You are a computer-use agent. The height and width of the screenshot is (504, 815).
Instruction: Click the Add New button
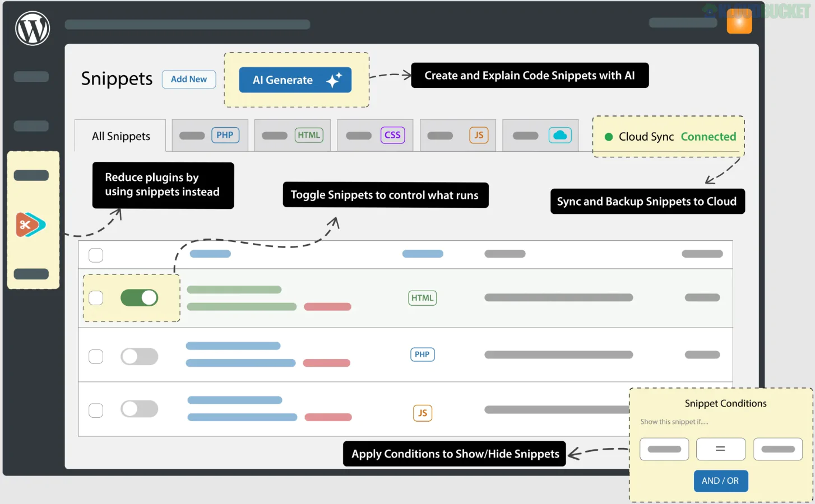pos(189,80)
